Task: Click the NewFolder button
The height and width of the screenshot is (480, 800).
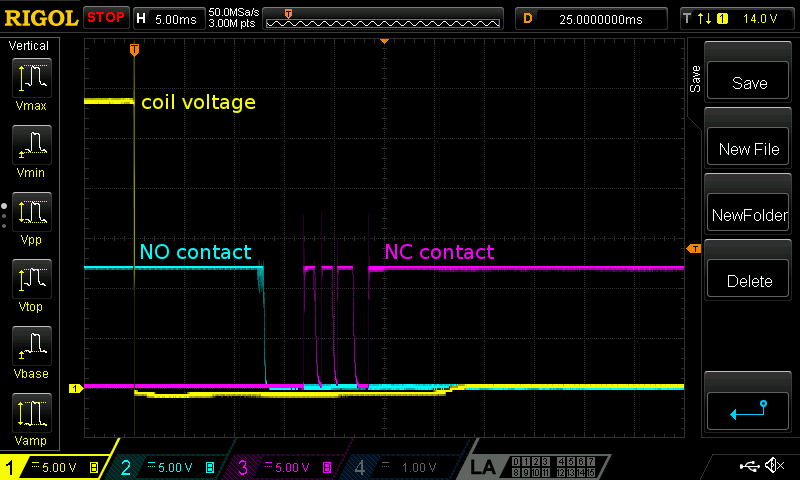Action: [748, 213]
